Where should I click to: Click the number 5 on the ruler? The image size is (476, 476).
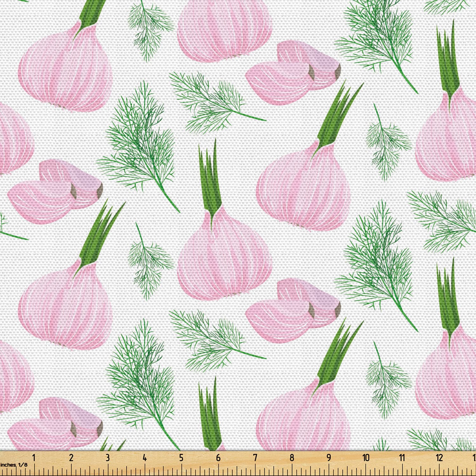pyautogui.click(x=181, y=458)
